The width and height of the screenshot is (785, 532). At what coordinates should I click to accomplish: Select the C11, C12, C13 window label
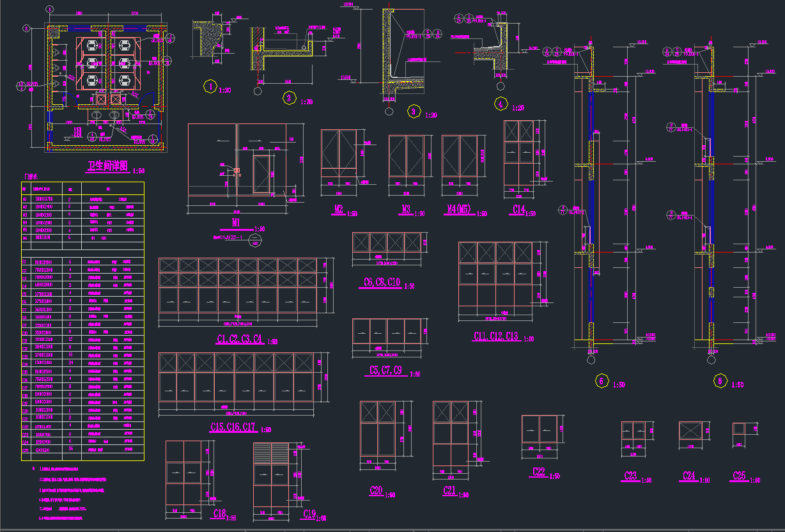[x=495, y=336]
